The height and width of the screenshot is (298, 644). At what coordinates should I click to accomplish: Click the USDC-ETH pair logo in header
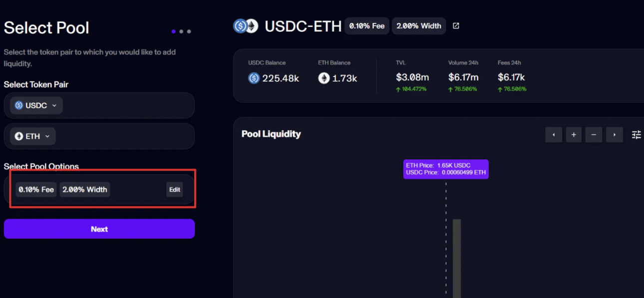[245, 26]
